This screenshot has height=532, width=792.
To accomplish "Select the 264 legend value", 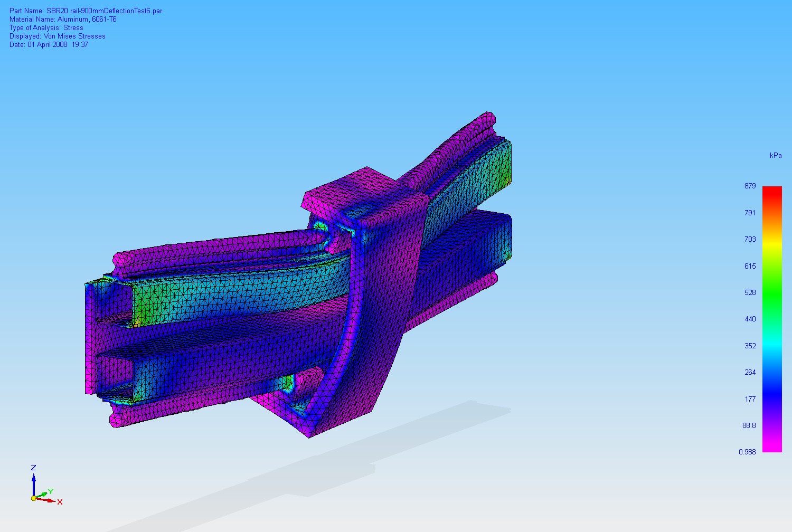I will pyautogui.click(x=750, y=373).
